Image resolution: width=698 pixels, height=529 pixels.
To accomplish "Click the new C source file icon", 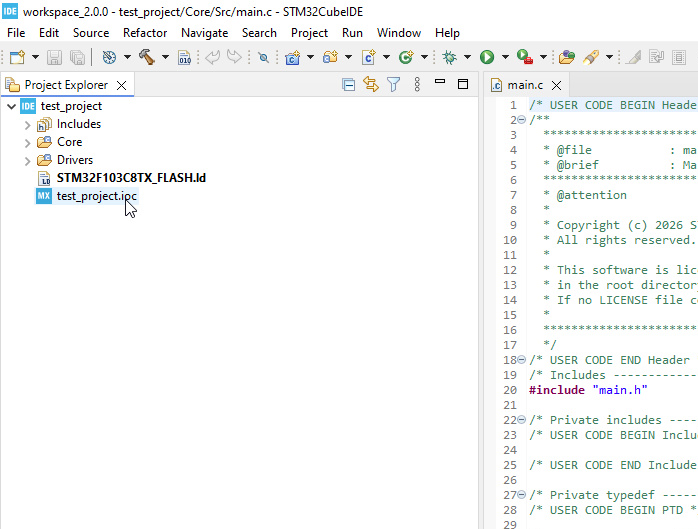I will (369, 57).
